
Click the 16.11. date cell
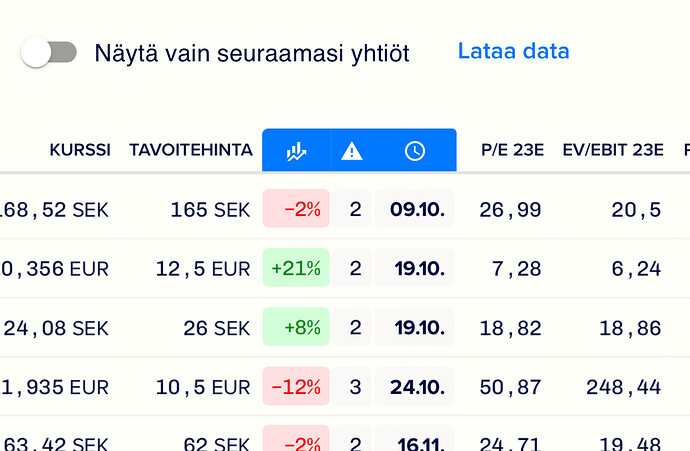click(x=415, y=440)
